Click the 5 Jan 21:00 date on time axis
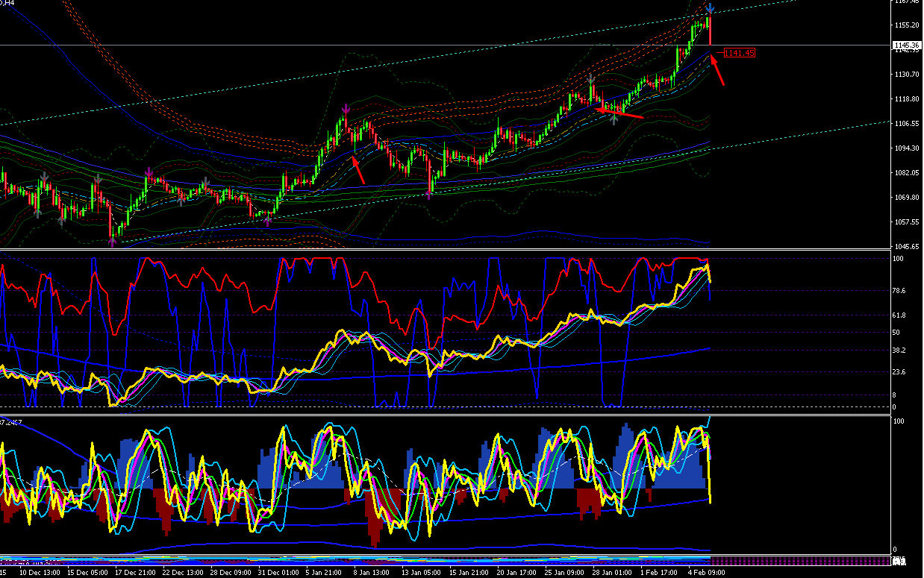This screenshot has height=578, width=924. tap(324, 573)
